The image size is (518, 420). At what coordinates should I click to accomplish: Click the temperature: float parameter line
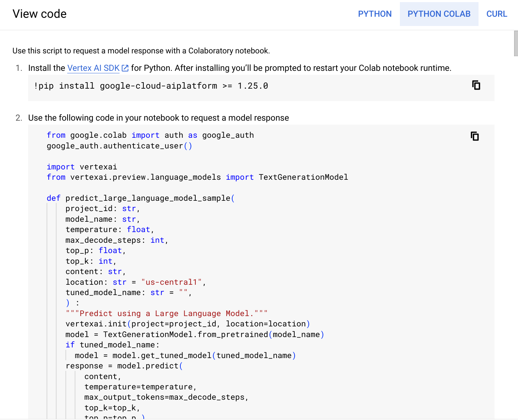[x=110, y=230]
